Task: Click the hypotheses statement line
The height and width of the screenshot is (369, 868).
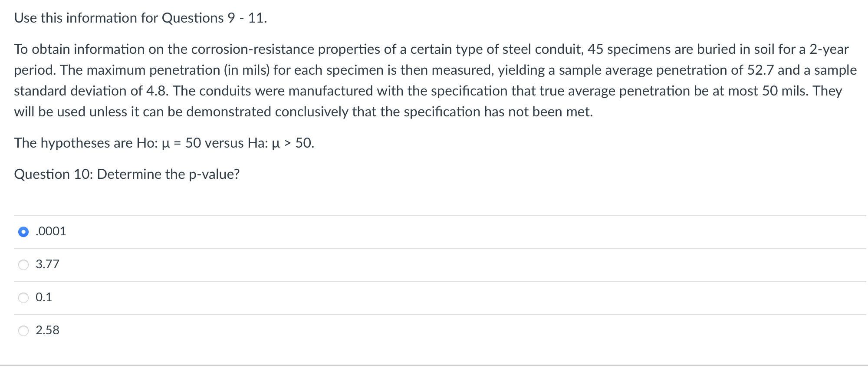Action: [x=164, y=142]
